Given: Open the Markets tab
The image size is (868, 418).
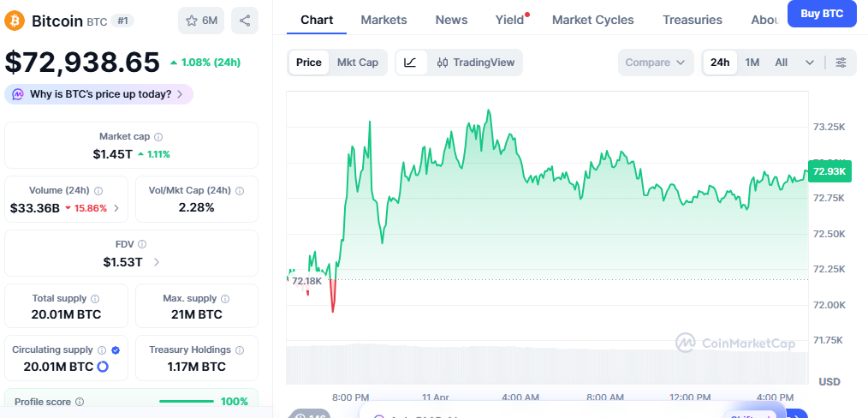Looking at the screenshot, I should (x=383, y=20).
